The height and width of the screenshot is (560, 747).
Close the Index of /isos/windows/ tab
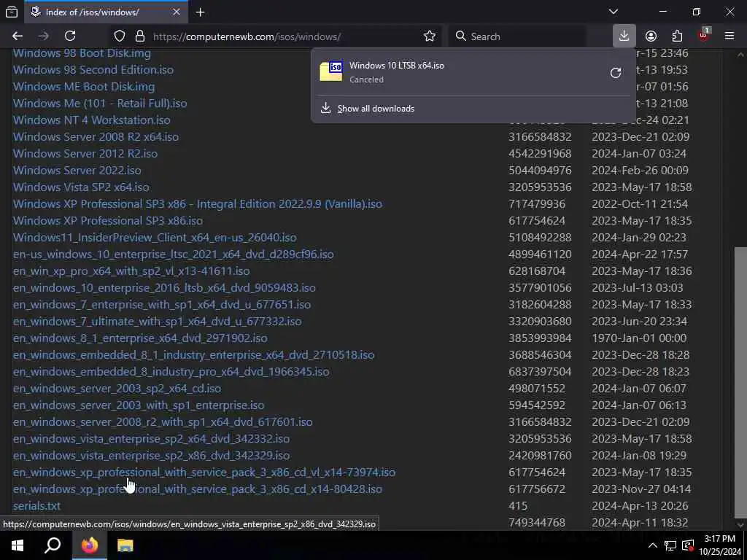(177, 12)
